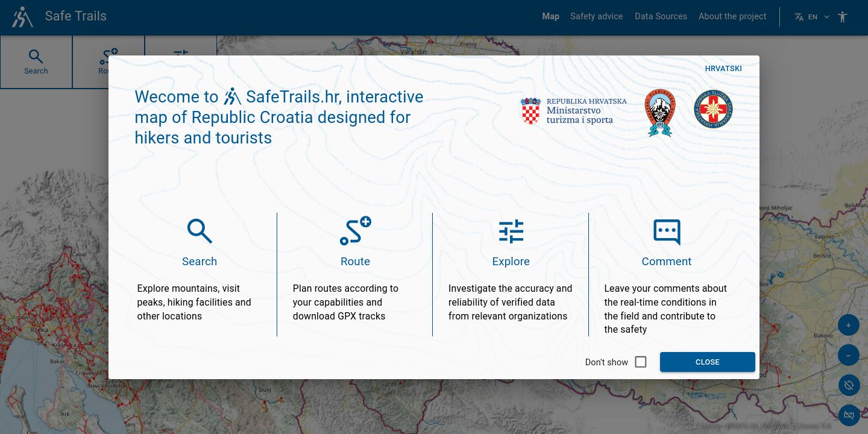Click the Explore sliders icon in the dialog

[511, 231]
